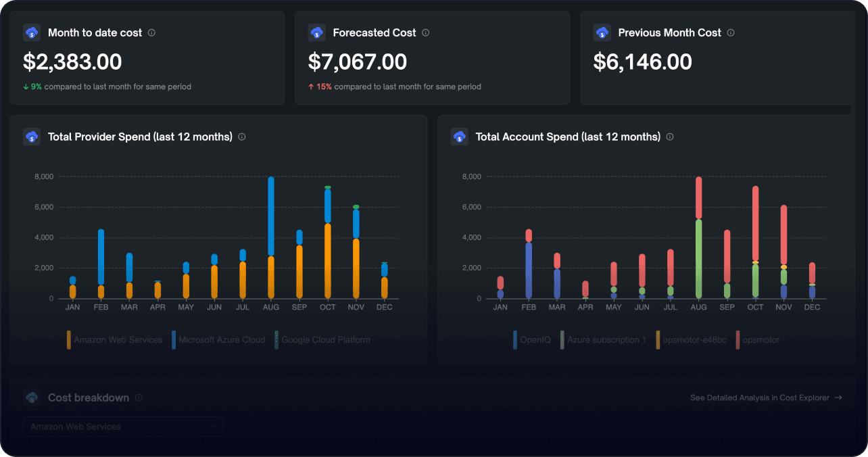The width and height of the screenshot is (868, 457).
Task: Click the Total Provider Spend cloud icon
Action: (32, 137)
